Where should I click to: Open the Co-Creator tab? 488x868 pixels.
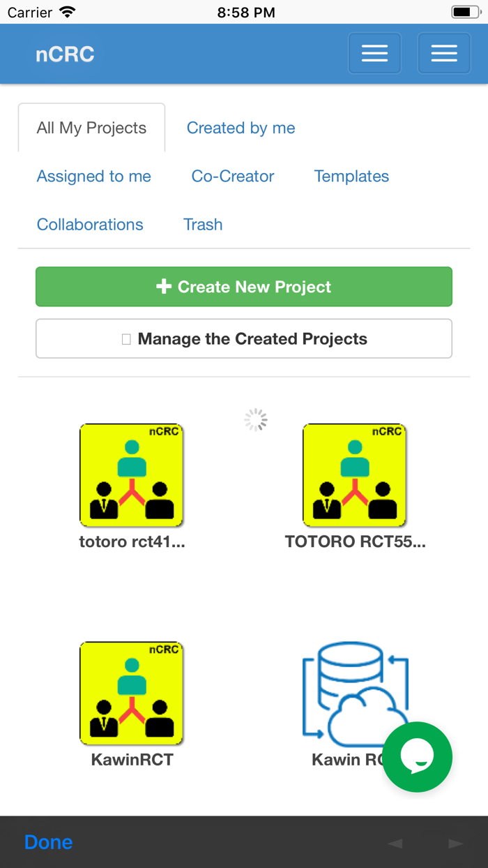pos(232,176)
